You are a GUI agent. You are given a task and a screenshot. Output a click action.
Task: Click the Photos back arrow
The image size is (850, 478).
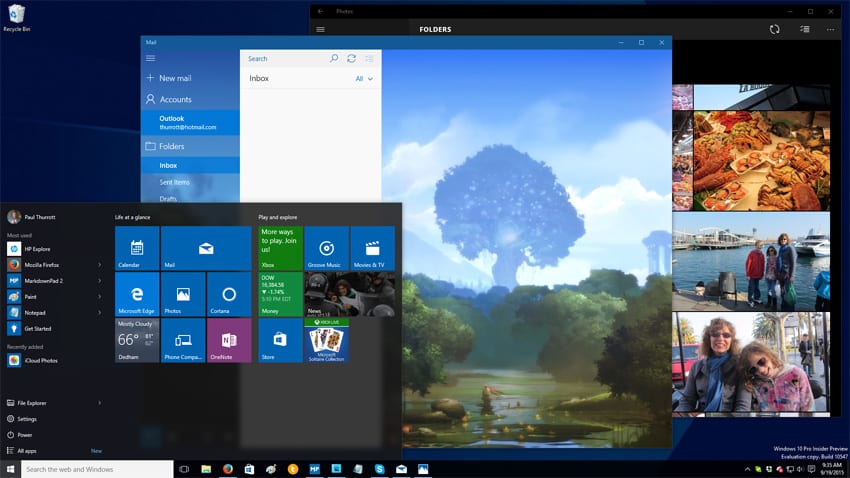[x=320, y=11]
